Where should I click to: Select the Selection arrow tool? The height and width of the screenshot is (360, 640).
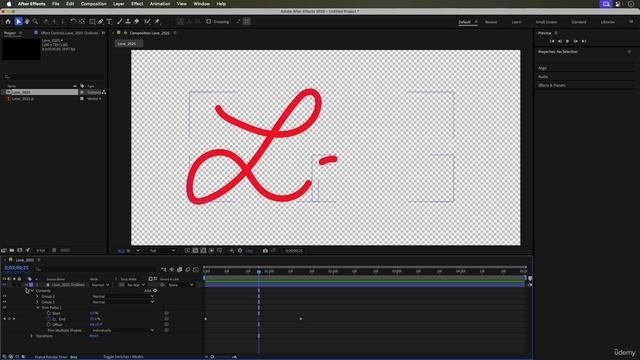[x=18, y=22]
